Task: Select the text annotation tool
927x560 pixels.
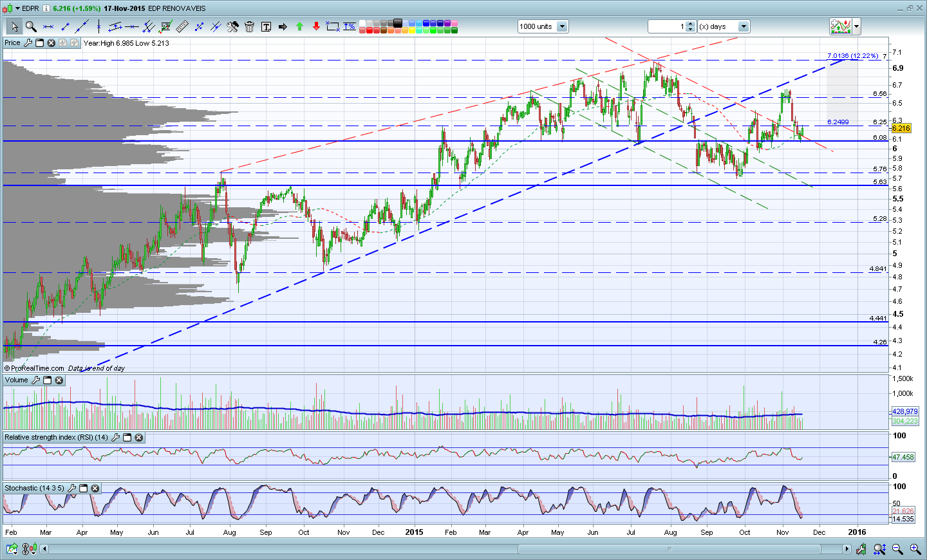Action: tap(266, 26)
